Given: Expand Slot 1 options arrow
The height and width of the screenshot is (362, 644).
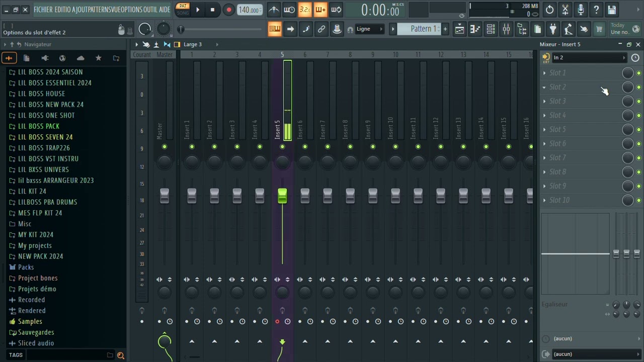Looking at the screenshot, I should (x=544, y=73).
